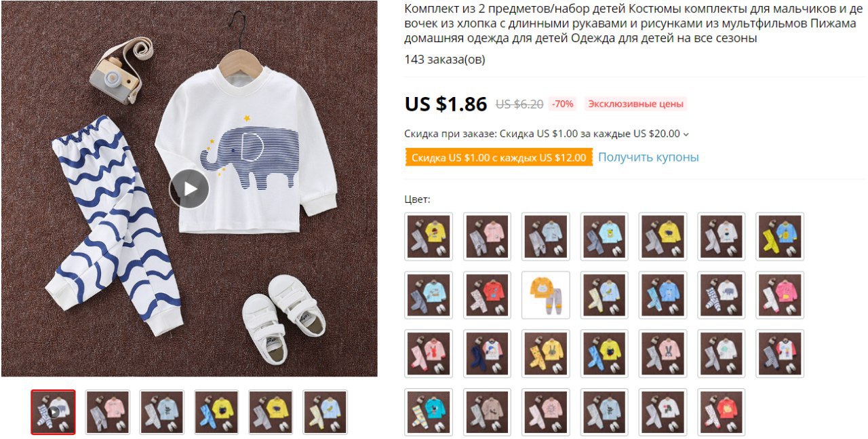Click the main elephant pajama product image
This screenshot has height=439, width=868.
point(189,188)
